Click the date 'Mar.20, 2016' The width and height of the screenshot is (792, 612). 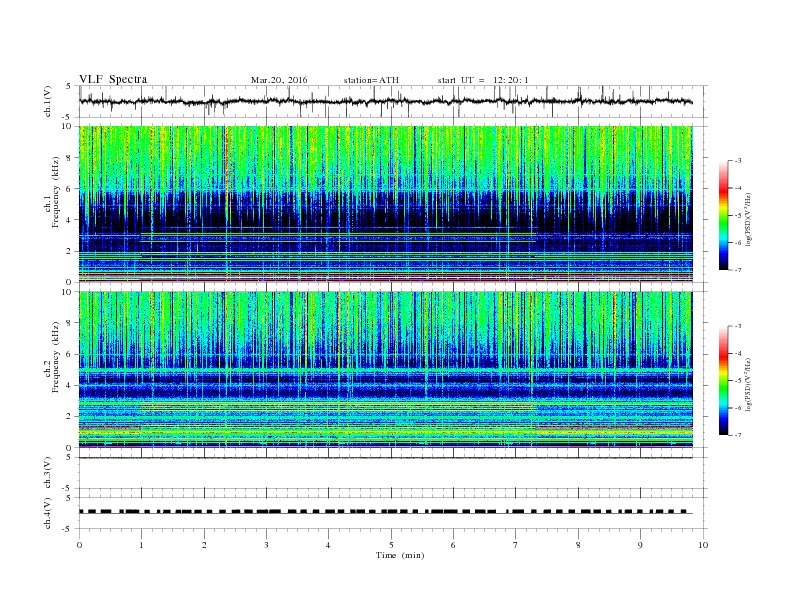pos(279,80)
